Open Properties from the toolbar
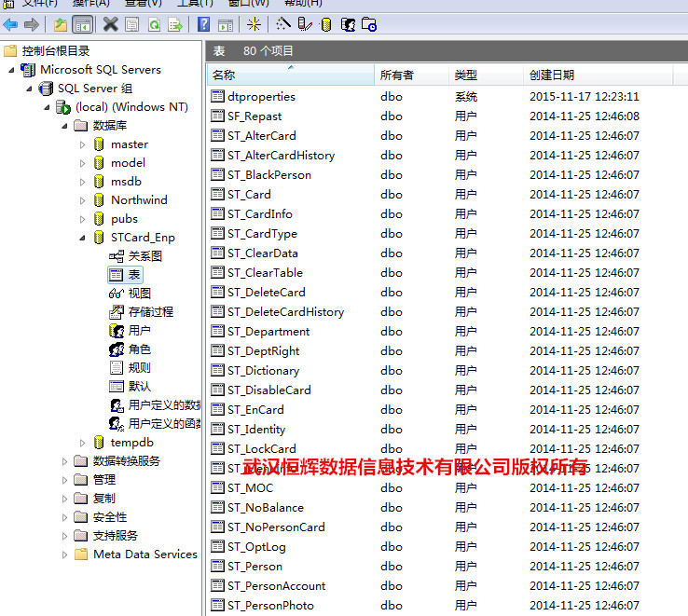The width and height of the screenshot is (688, 616). pos(131,24)
